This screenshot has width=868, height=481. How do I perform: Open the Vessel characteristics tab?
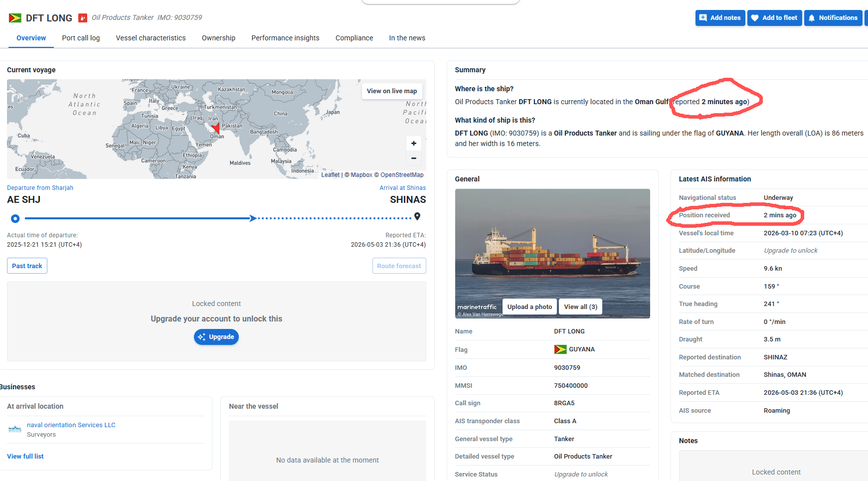coord(151,38)
